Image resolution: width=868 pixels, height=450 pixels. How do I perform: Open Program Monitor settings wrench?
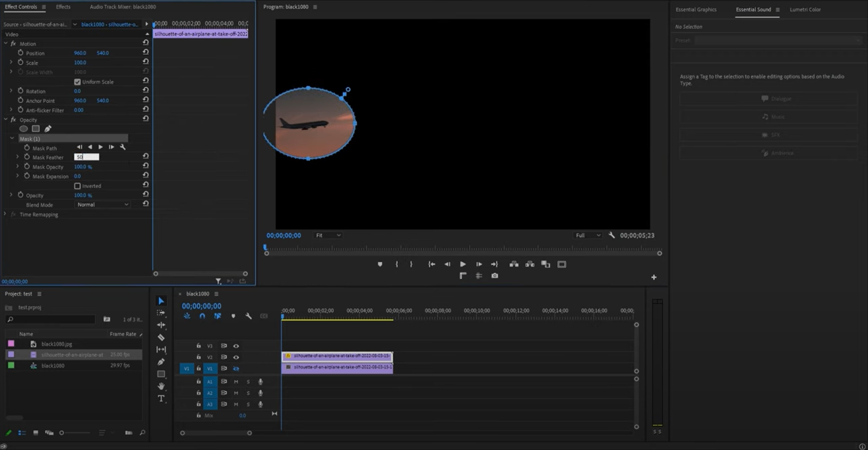pos(612,235)
